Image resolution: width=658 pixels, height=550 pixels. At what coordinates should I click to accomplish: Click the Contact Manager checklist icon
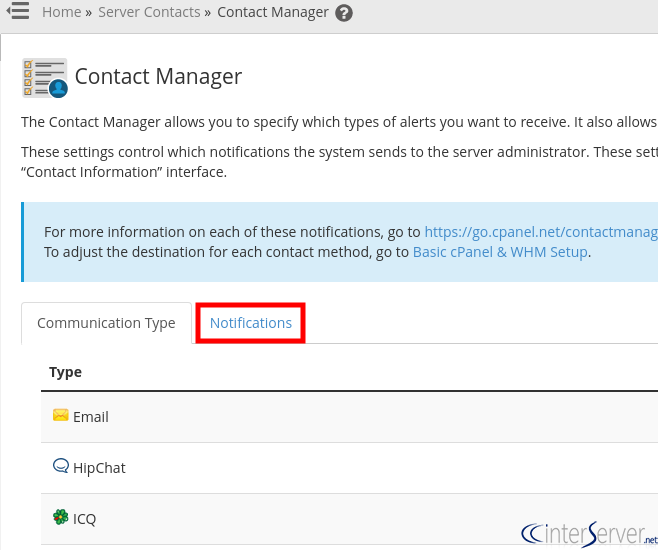(x=45, y=78)
